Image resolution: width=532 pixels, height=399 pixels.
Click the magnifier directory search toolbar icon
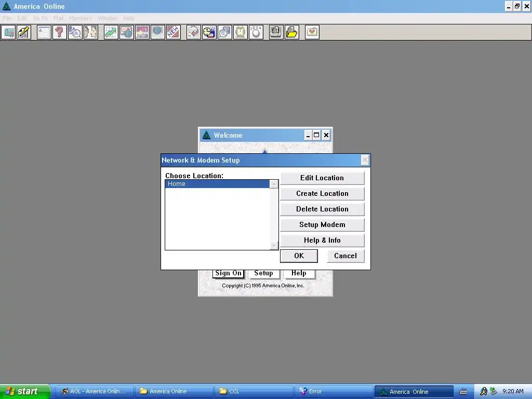tap(75, 32)
